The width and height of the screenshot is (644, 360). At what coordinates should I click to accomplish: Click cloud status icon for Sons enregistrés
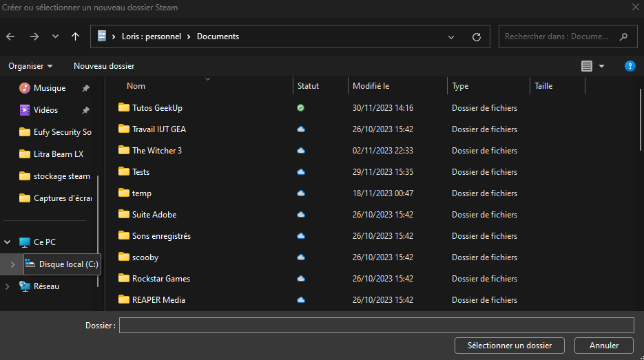(x=301, y=236)
